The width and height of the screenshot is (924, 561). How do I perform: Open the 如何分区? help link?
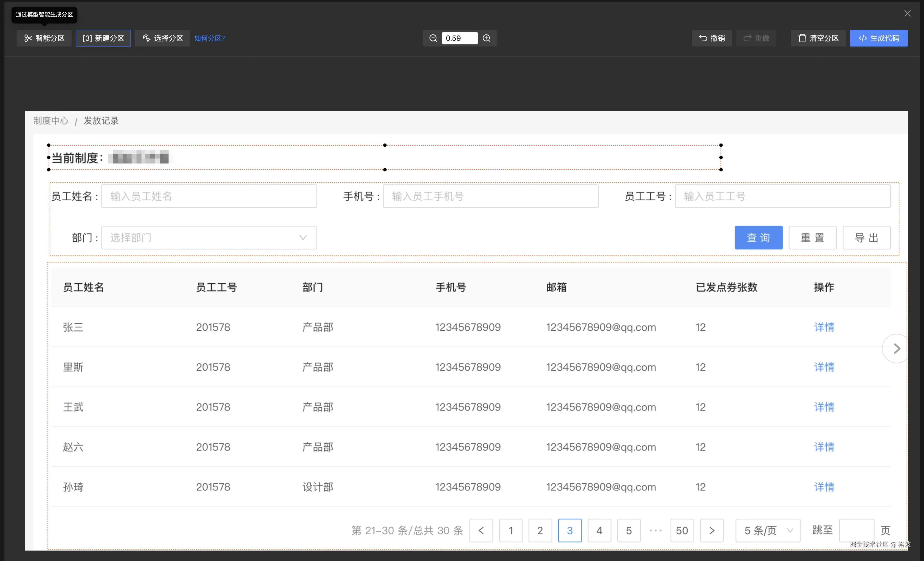tap(209, 38)
